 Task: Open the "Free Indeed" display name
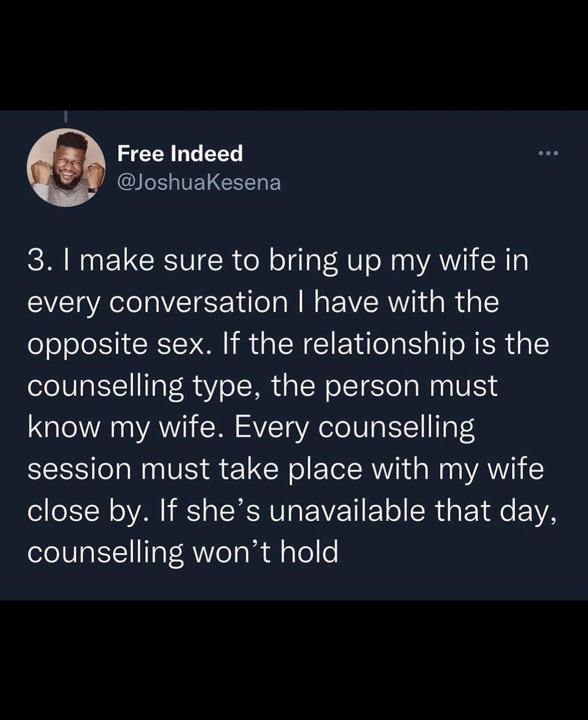(x=180, y=154)
